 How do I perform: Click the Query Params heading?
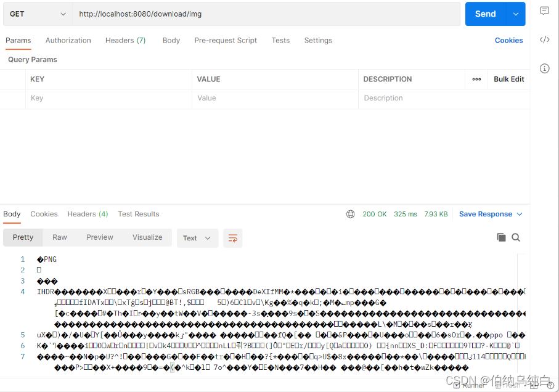(x=33, y=60)
